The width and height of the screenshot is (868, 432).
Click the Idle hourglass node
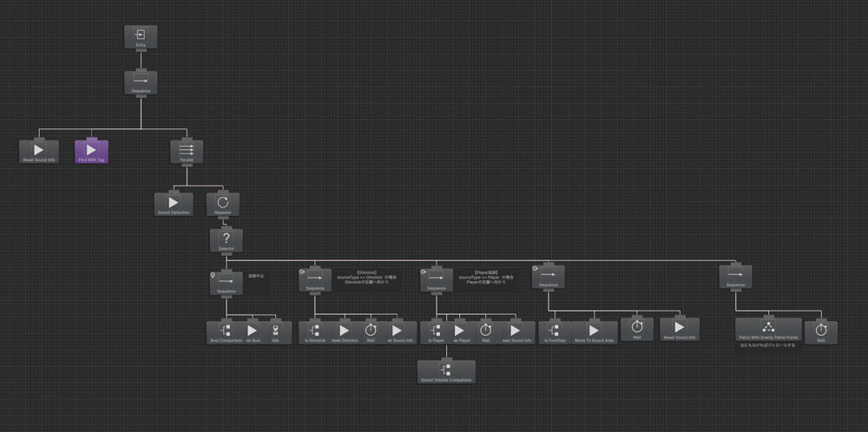coord(276,331)
